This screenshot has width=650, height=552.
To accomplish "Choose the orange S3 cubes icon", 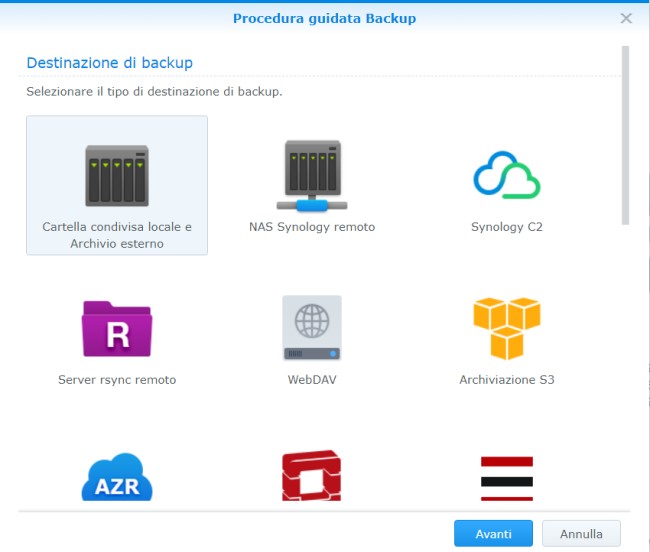I will point(507,328).
